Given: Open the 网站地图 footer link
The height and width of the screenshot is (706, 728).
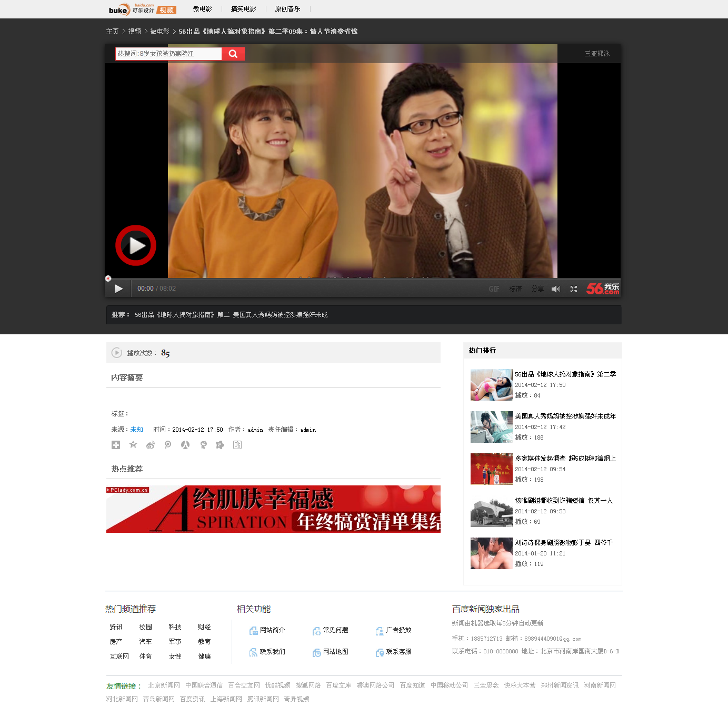Looking at the screenshot, I should pos(335,652).
